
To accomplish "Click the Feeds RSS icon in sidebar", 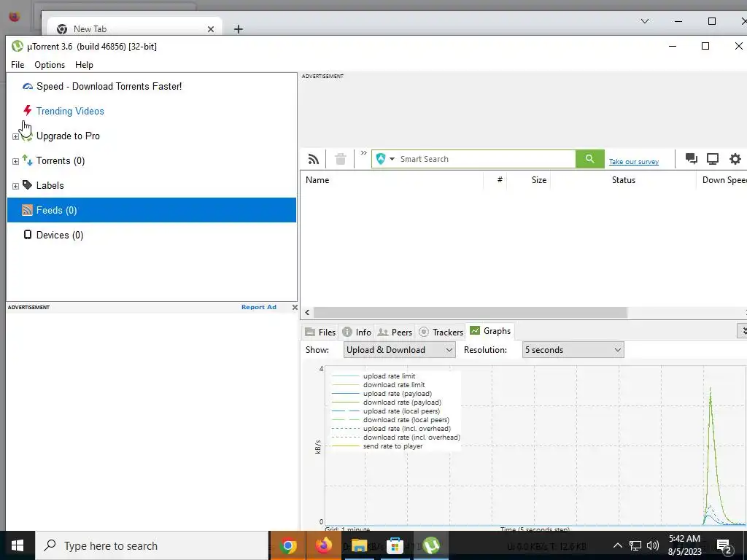I will tap(28, 210).
